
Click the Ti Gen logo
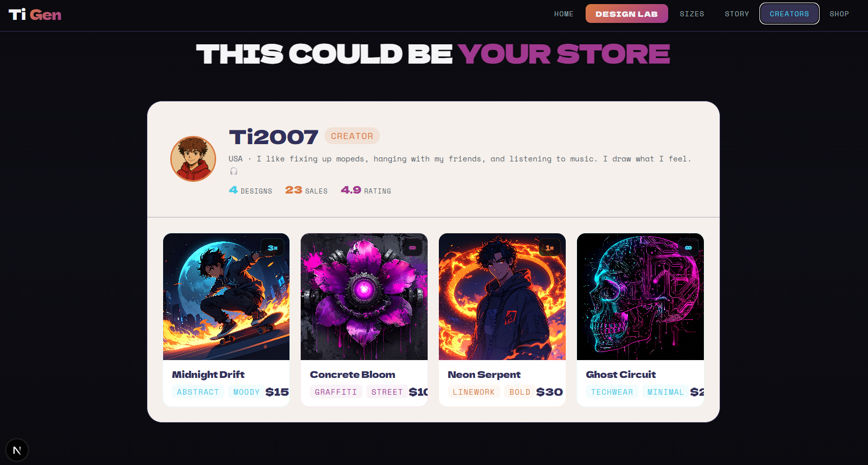pos(35,15)
